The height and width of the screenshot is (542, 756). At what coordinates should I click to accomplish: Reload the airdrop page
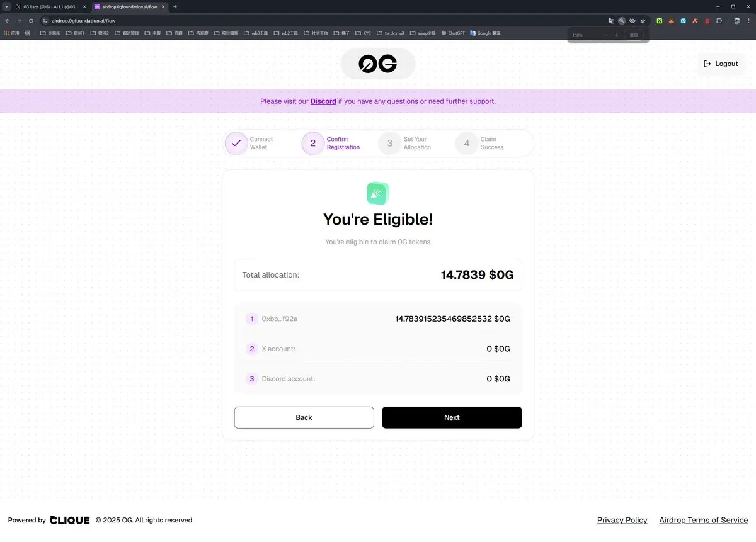coord(31,21)
